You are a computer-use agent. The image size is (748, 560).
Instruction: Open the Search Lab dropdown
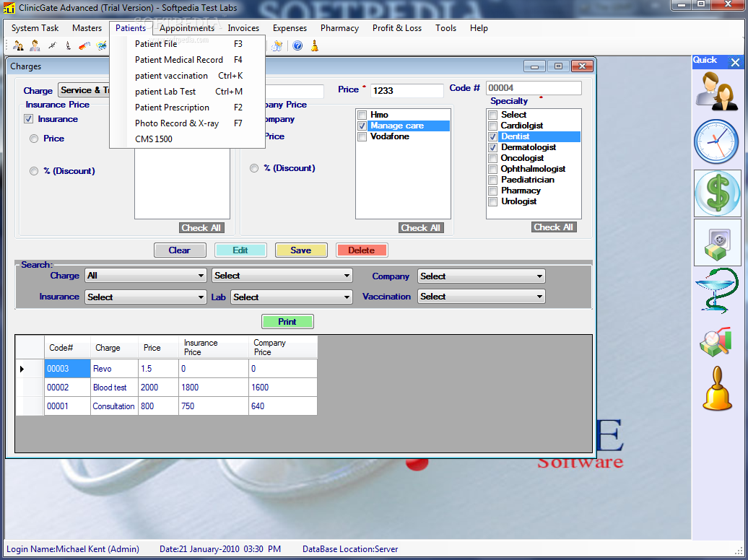pyautogui.click(x=292, y=297)
